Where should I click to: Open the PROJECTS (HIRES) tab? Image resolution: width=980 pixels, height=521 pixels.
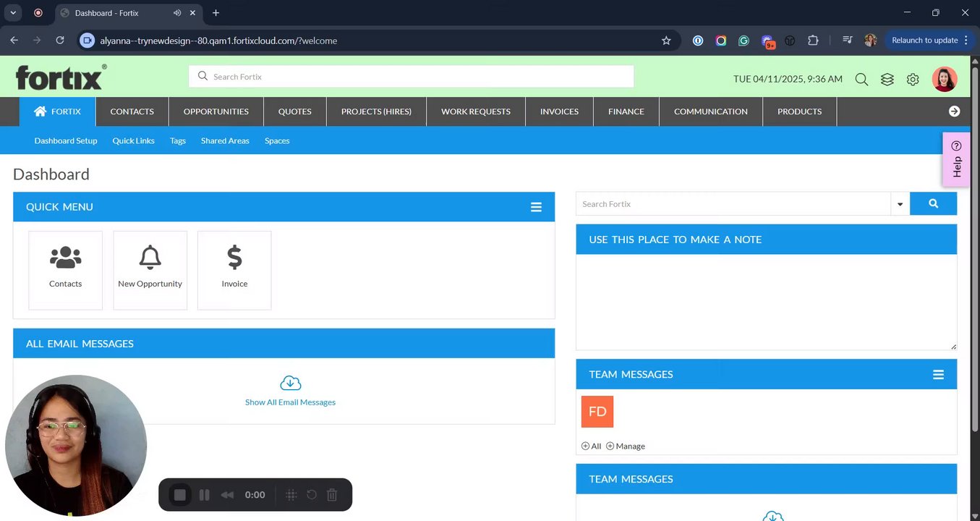pos(376,111)
